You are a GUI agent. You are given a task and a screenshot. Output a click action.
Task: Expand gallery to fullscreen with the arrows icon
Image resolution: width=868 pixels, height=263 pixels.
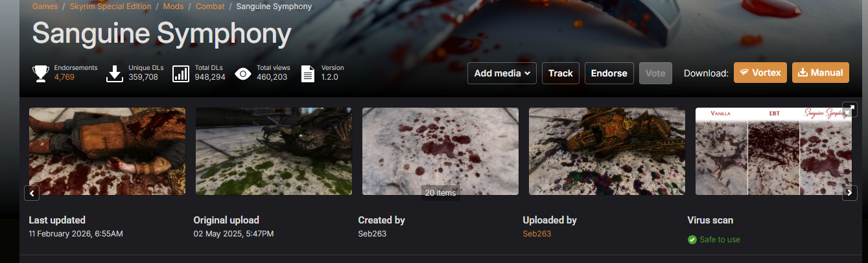pos(849,109)
